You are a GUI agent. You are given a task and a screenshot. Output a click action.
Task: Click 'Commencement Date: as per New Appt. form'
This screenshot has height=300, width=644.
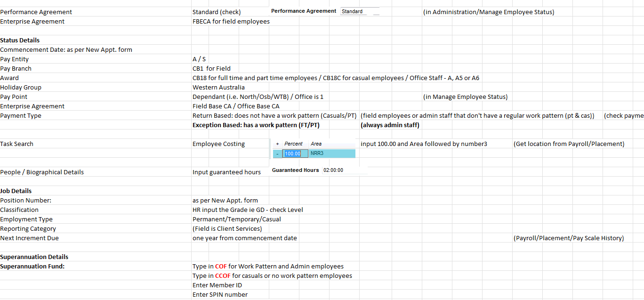[x=66, y=49]
